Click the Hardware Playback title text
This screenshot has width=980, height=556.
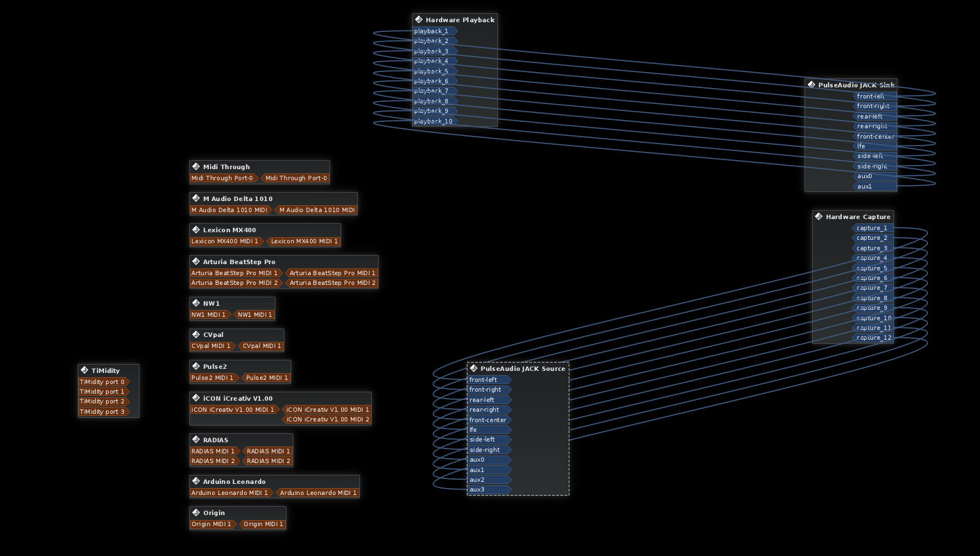coord(460,20)
